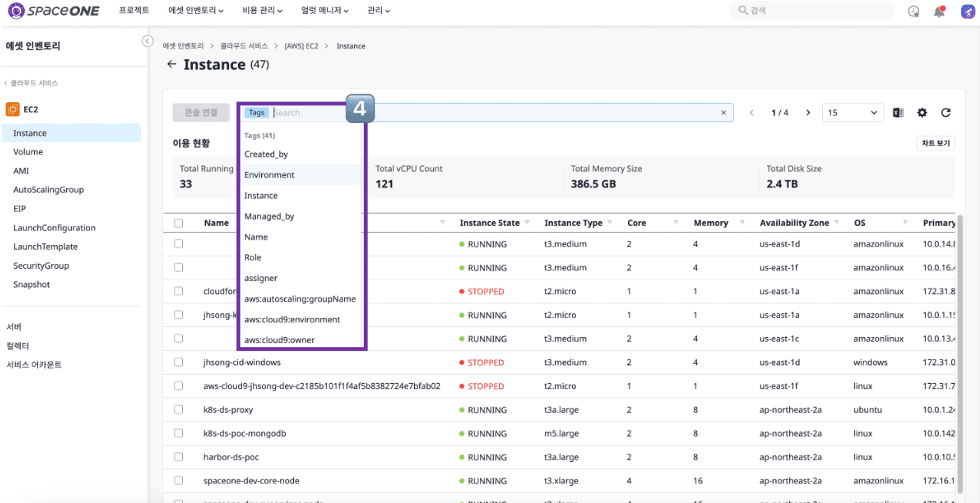Select the harbor-ds-poc row checkbox
980x503 pixels.
pos(178,457)
